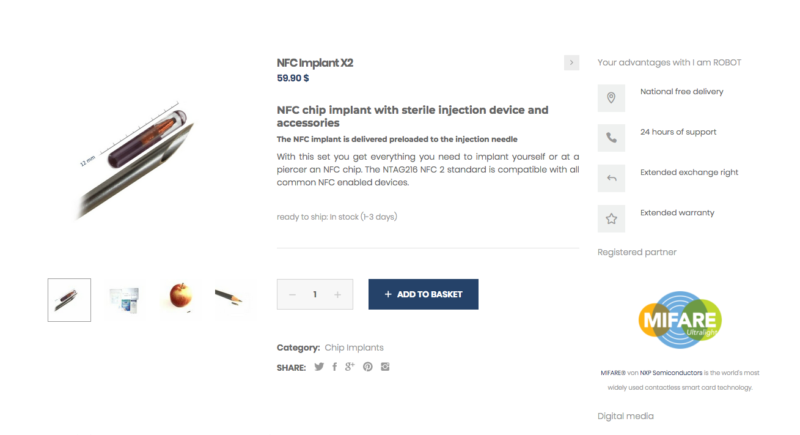Select the apple comparison thumbnail
Screen dimensions: 800x435
pos(179,299)
